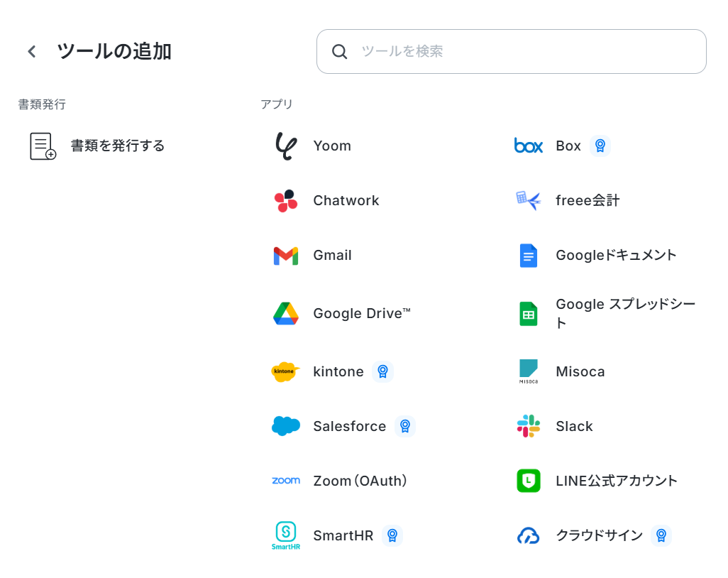Choose the kintone label
This screenshot has height=578, width=728.
(x=338, y=371)
